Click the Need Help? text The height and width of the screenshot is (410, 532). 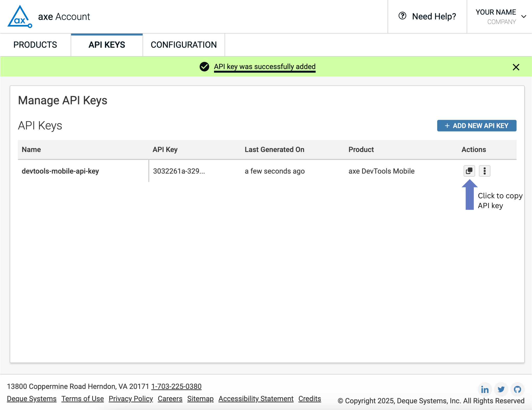(434, 17)
